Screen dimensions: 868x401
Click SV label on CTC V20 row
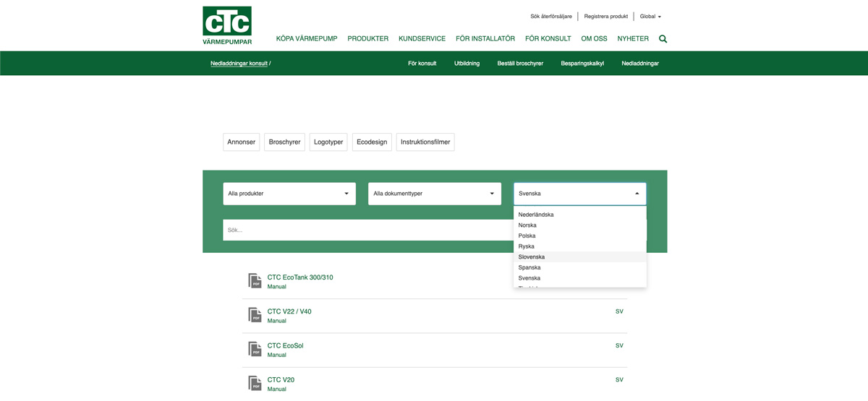pyautogui.click(x=619, y=379)
